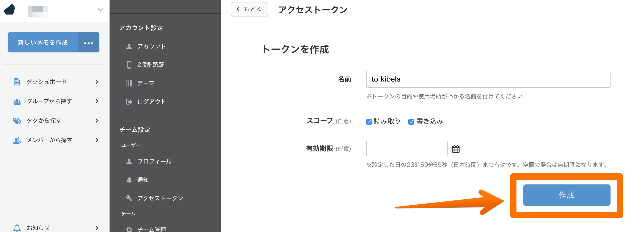
Task: Open the calendar date picker icon
Action: pos(456,149)
